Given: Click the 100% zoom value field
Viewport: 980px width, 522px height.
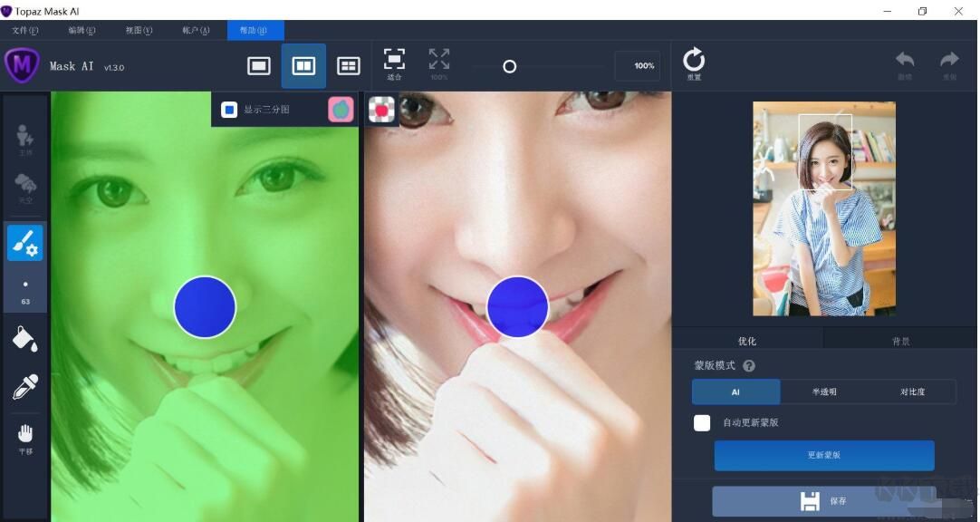Looking at the screenshot, I should 638,65.
